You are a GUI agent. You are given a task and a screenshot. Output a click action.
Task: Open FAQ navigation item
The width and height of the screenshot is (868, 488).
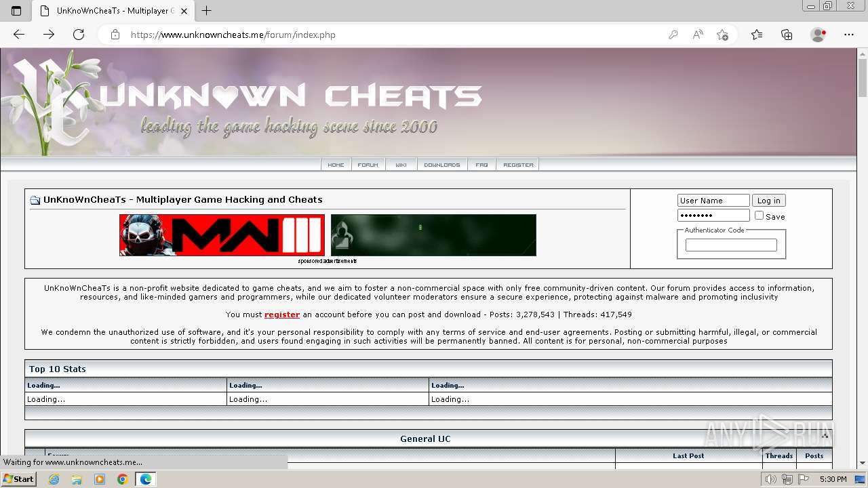481,165
